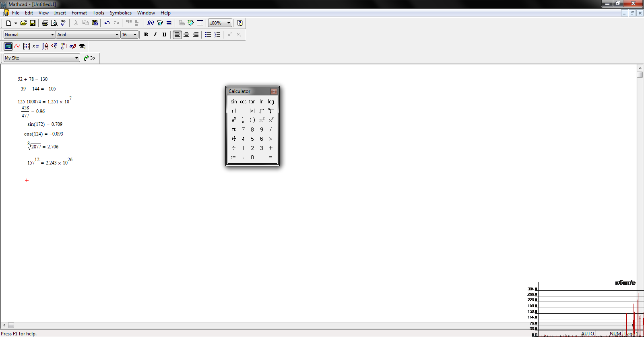Open Vector and Matrix toolbar icon

pyautogui.click(x=27, y=46)
